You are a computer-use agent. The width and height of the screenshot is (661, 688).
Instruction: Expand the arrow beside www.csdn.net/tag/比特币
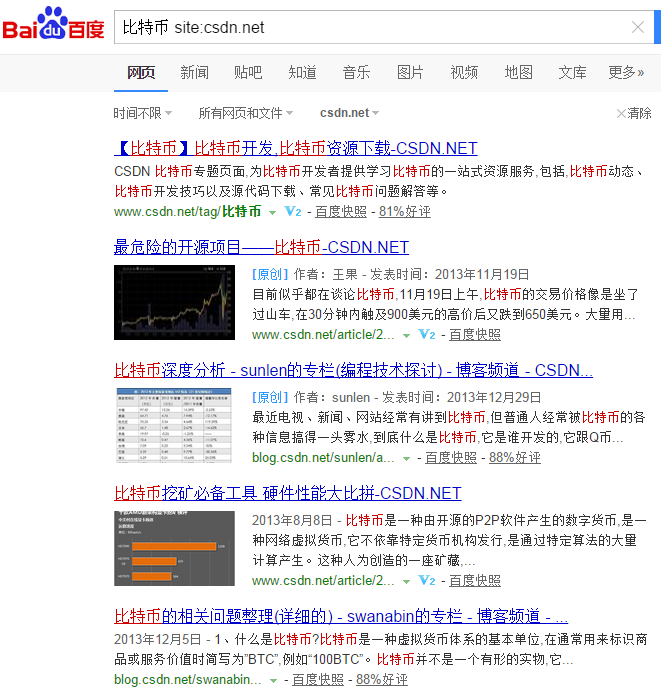(273, 212)
